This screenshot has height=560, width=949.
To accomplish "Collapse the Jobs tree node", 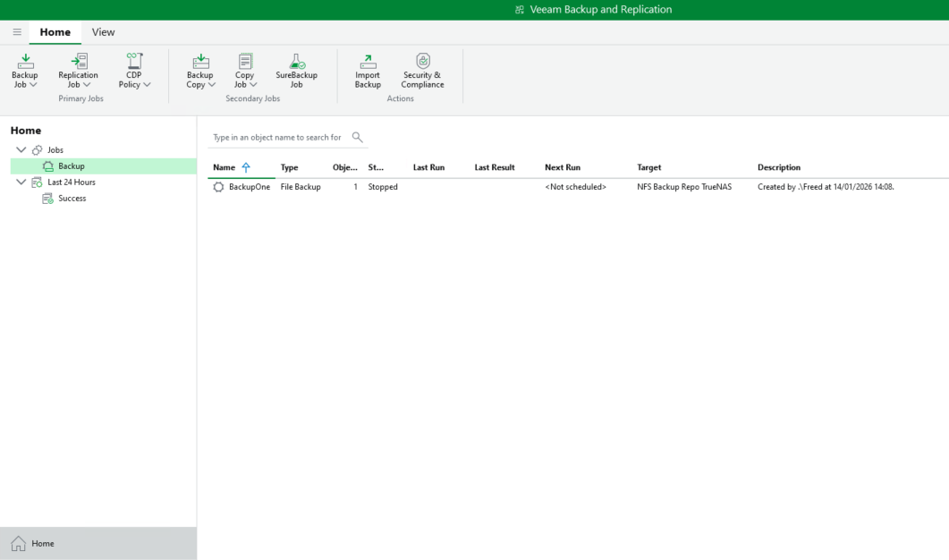I will 21,150.
